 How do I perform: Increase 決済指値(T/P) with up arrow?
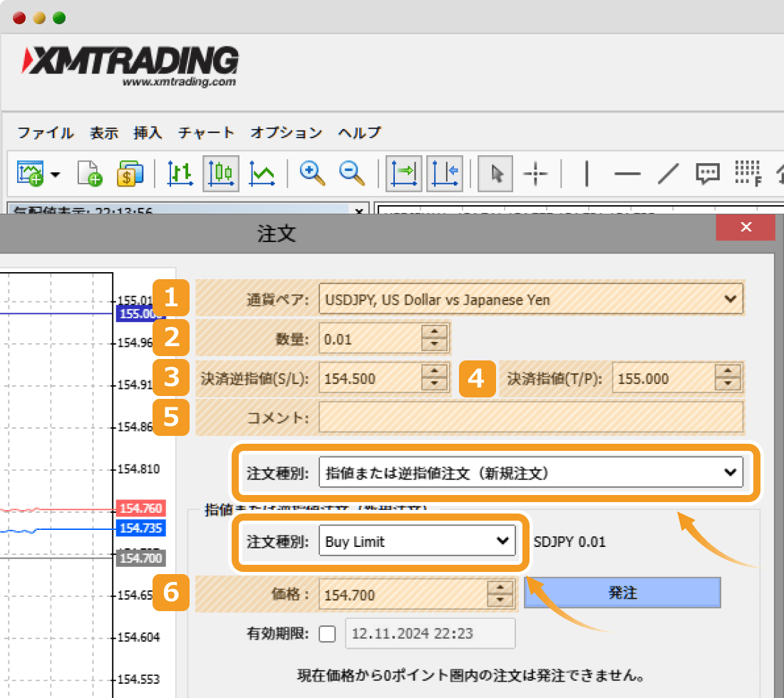[728, 370]
